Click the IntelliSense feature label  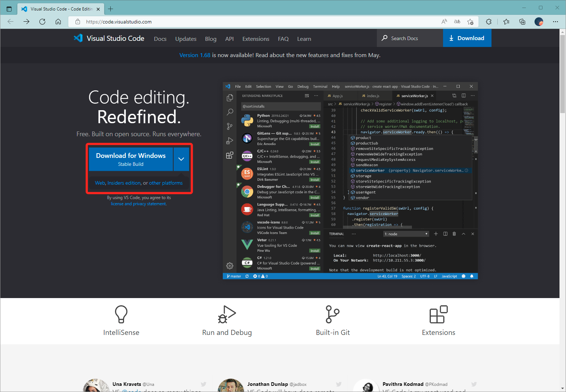pos(121,332)
